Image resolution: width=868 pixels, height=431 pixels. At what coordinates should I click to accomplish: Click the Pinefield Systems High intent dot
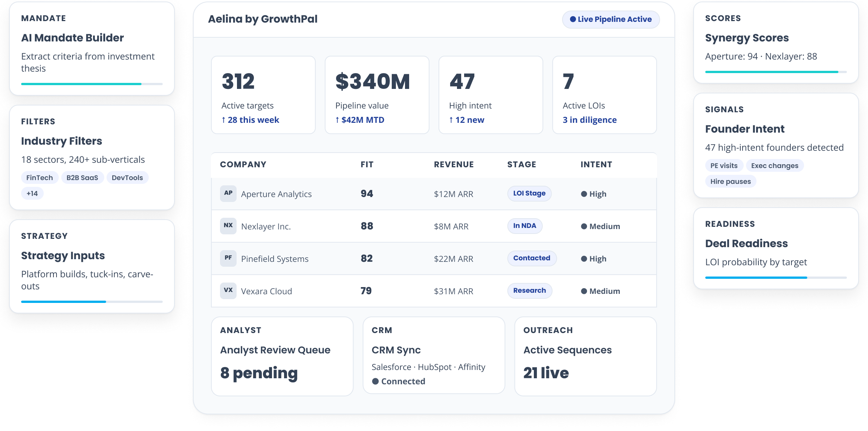click(584, 259)
